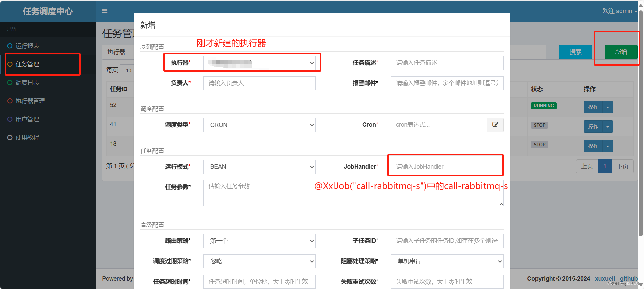
Task: Expand the 运行模式 BEAN dropdown
Action: point(259,167)
